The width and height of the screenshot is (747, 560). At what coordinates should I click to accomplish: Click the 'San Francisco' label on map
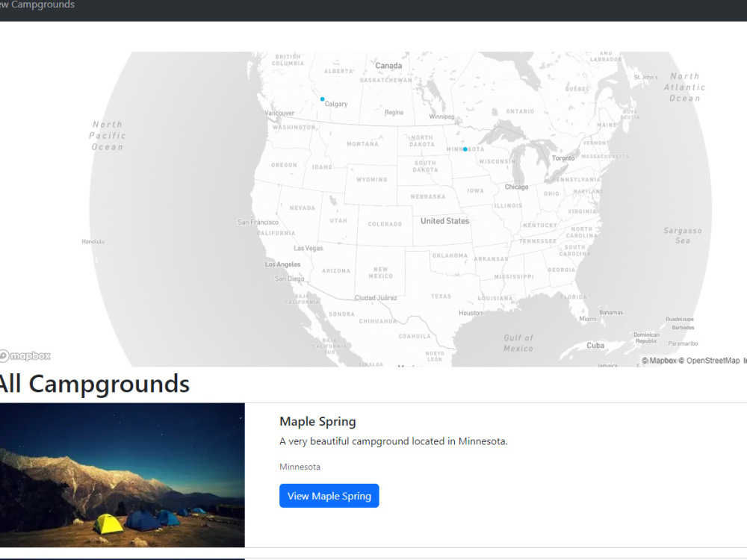point(258,223)
